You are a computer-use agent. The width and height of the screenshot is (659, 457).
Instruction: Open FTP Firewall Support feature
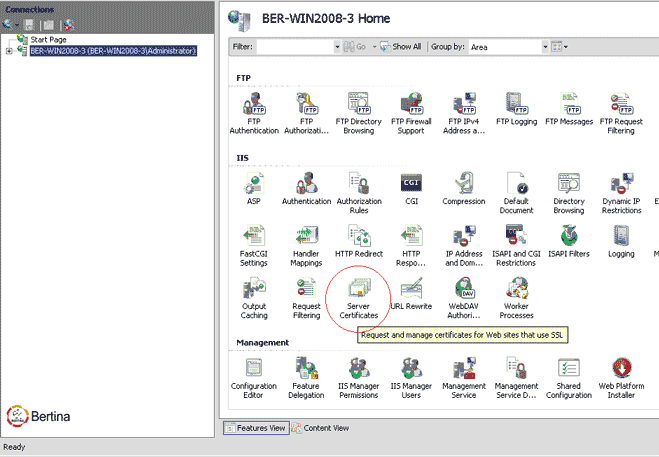click(411, 114)
